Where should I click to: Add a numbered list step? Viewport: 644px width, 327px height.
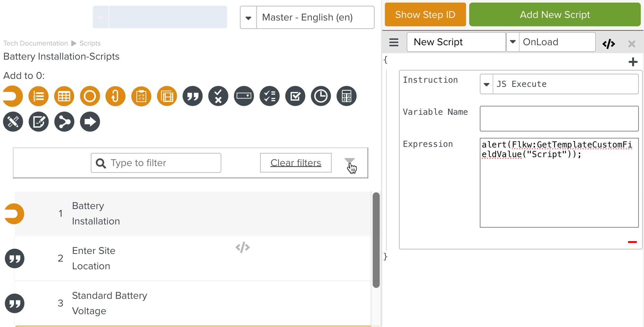click(38, 96)
